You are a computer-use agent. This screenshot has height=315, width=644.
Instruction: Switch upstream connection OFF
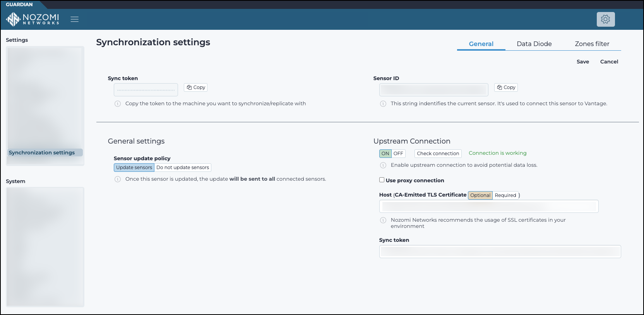[x=398, y=154]
